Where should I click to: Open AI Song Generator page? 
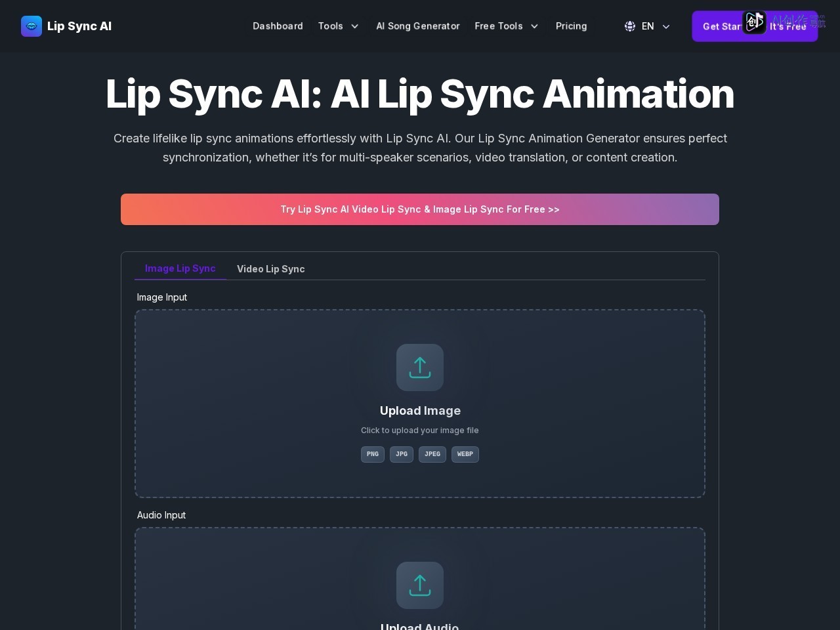tap(418, 26)
